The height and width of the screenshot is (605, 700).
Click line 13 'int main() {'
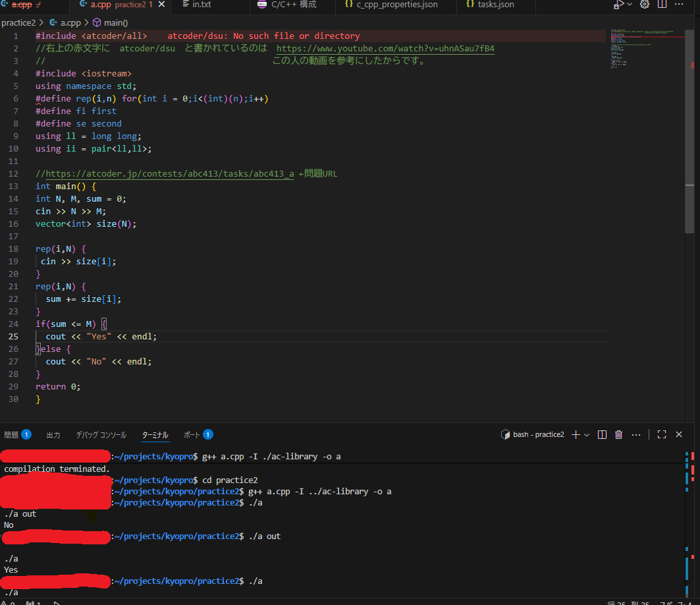(x=66, y=187)
